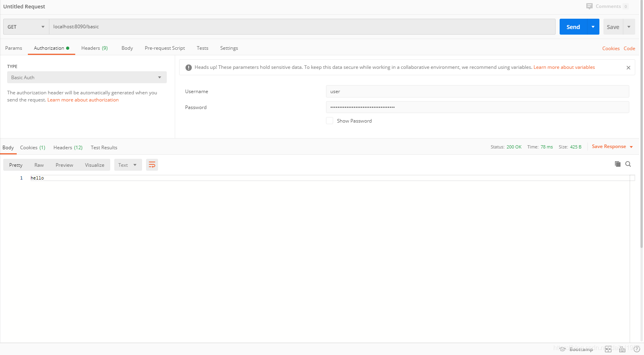Switch to the Params tab
Screen dimensions: 644x355
(x=14, y=48)
